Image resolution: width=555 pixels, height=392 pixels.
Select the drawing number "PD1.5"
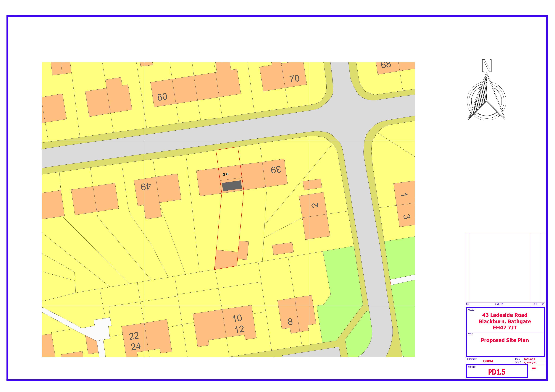click(x=497, y=372)
